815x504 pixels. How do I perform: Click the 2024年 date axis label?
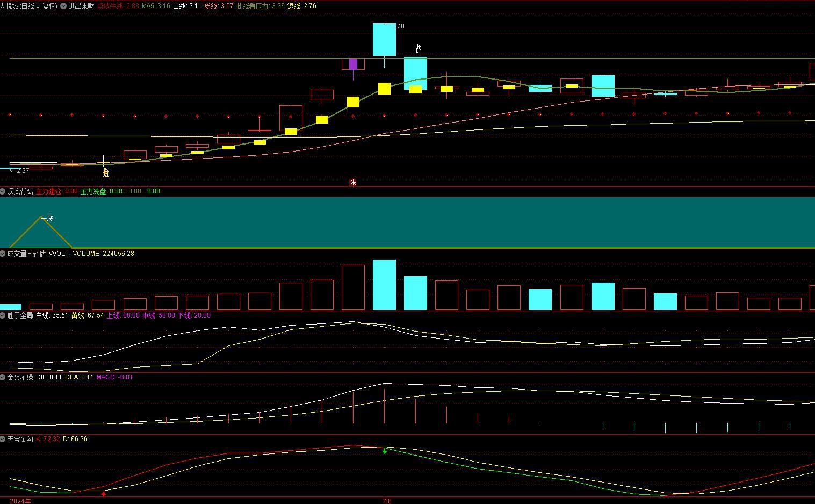coord(20,501)
